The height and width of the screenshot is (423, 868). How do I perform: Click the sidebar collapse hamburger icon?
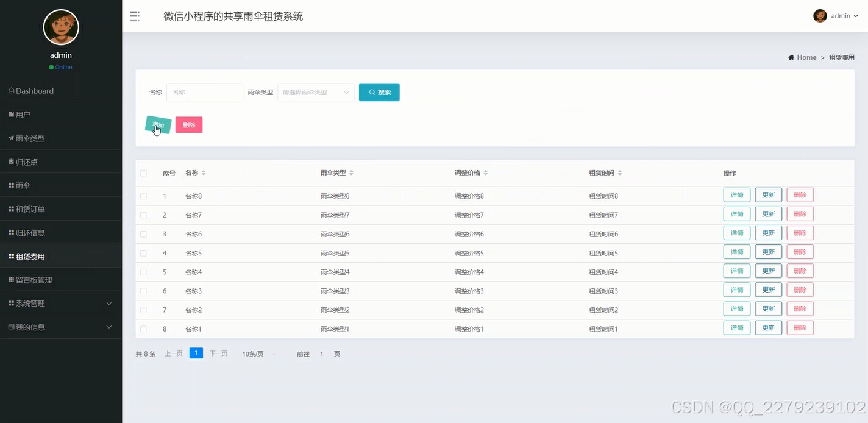(135, 16)
